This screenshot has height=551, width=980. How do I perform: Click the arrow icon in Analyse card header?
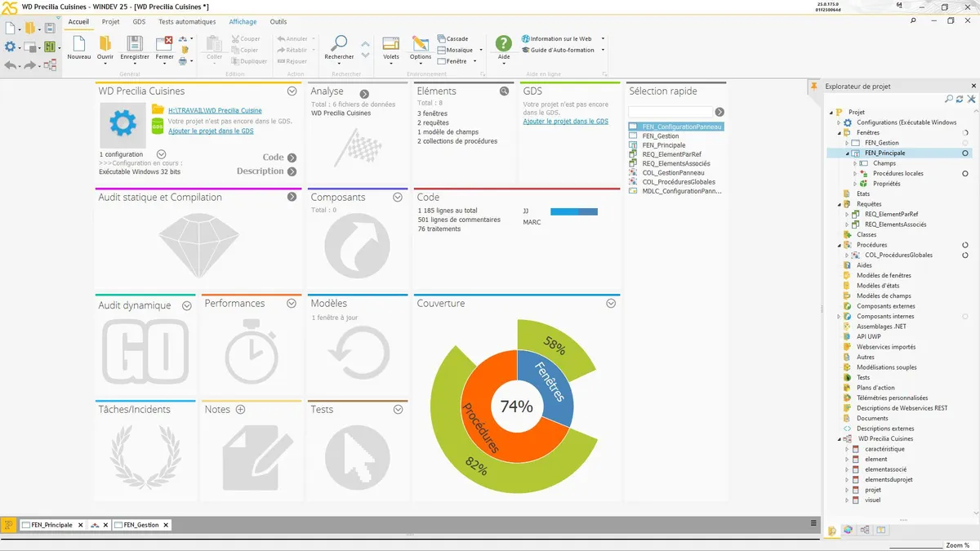click(364, 94)
